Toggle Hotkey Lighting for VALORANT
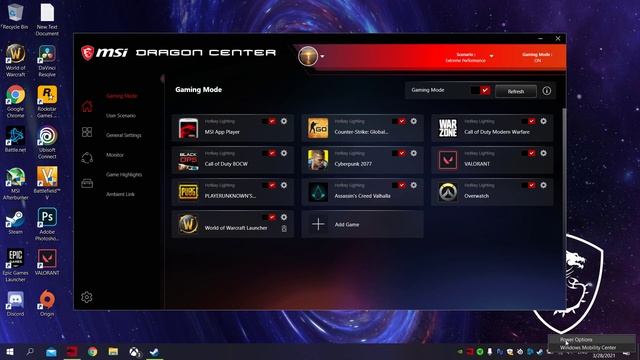This screenshot has height=360, width=640. pos(529,153)
